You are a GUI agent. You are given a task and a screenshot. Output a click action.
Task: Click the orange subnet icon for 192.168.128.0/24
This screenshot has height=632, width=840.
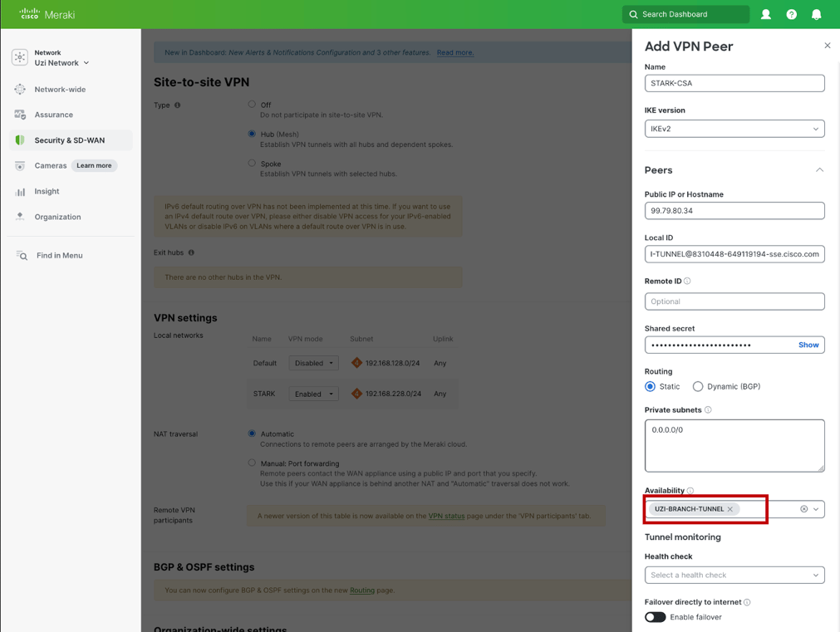[x=356, y=363]
